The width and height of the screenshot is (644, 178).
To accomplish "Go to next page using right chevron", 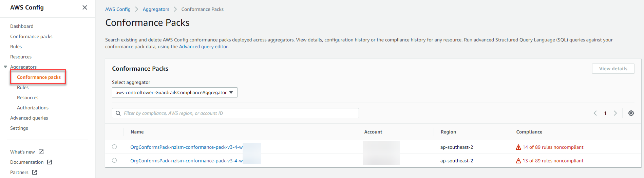I will pos(615,113).
